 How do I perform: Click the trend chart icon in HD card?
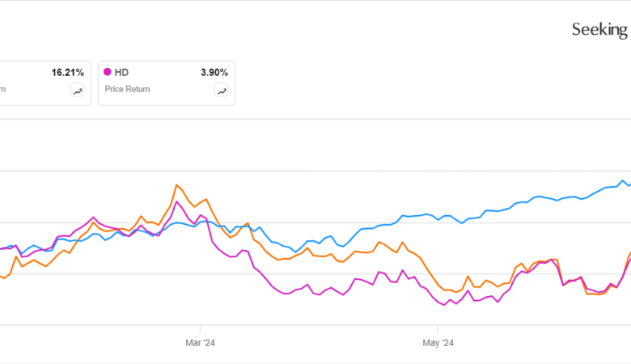pos(221,91)
